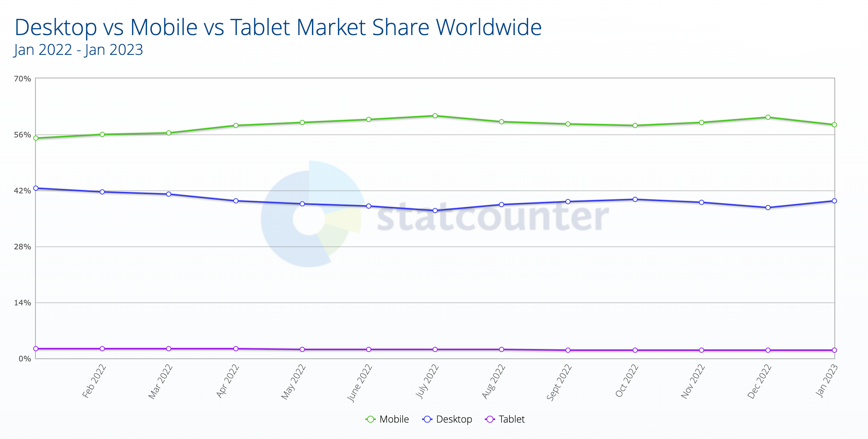Select the Mobile data point for Jan 2023
868x439 pixels.
pos(834,125)
